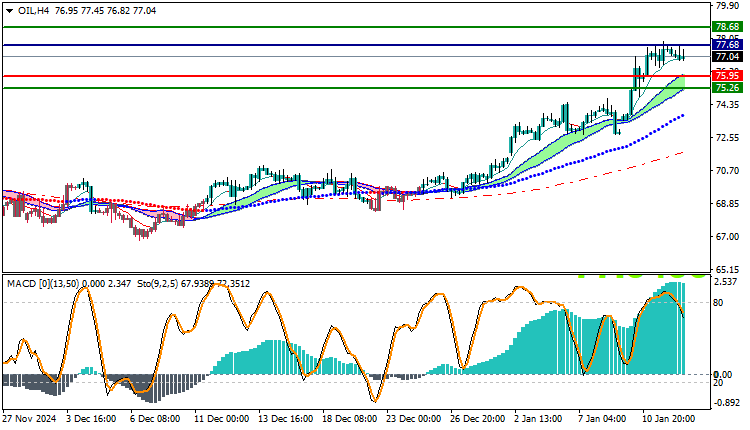Click the 78.68 green price level label

coord(727,27)
